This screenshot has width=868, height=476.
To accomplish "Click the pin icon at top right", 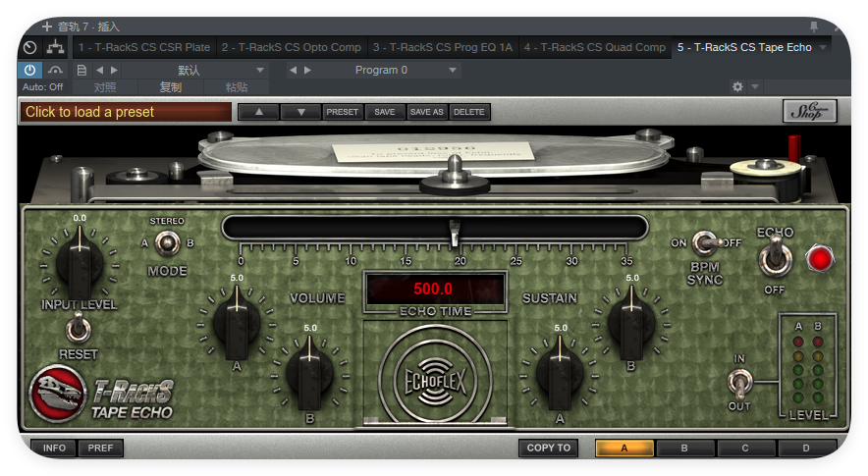I will 813,26.
